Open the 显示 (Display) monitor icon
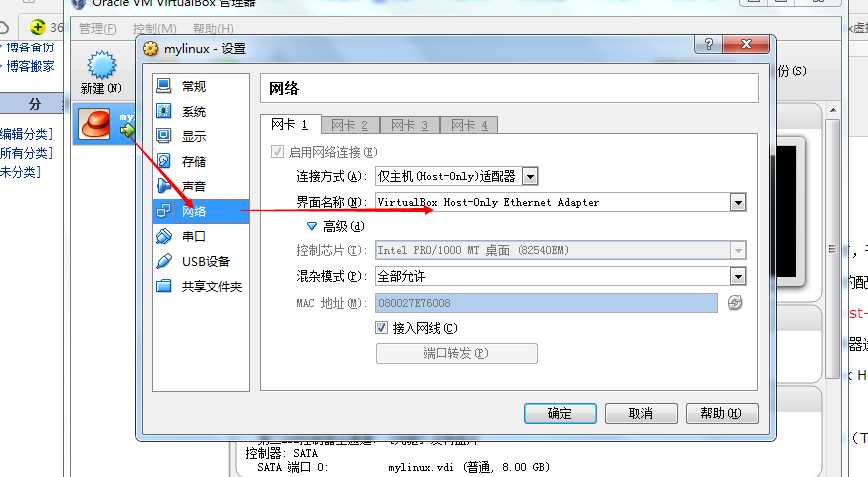 [164, 136]
